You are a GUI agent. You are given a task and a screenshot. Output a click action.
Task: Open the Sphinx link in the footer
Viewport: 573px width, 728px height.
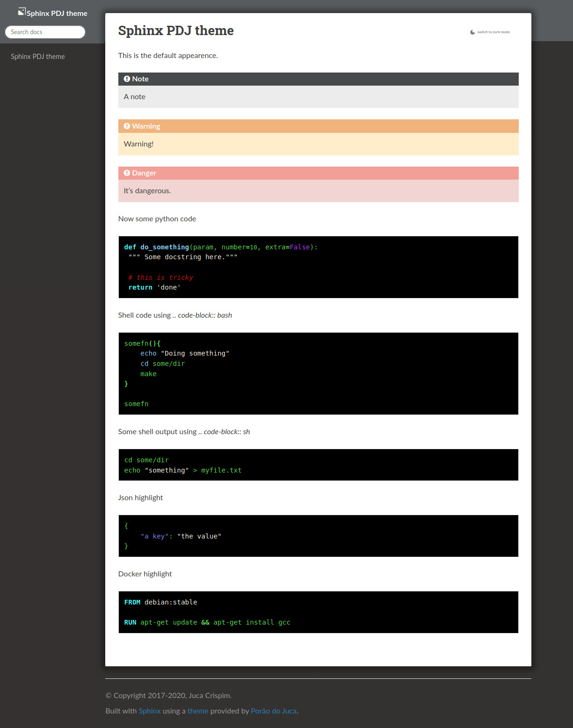150,711
